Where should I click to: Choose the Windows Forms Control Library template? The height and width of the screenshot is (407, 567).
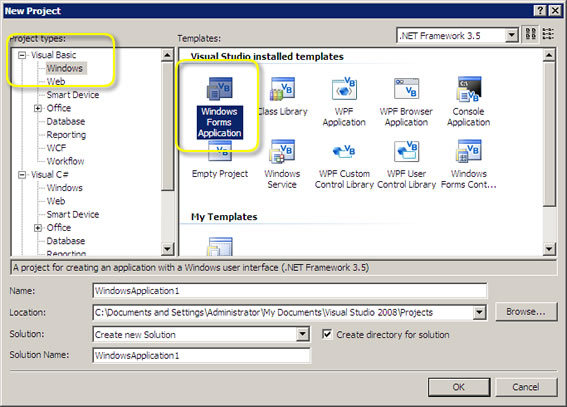coord(469,164)
